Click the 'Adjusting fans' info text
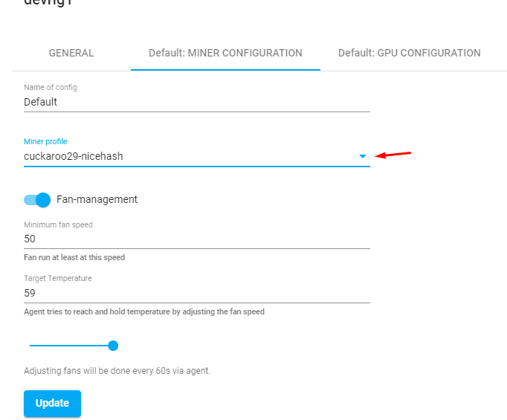This screenshot has height=420, width=507. (117, 370)
